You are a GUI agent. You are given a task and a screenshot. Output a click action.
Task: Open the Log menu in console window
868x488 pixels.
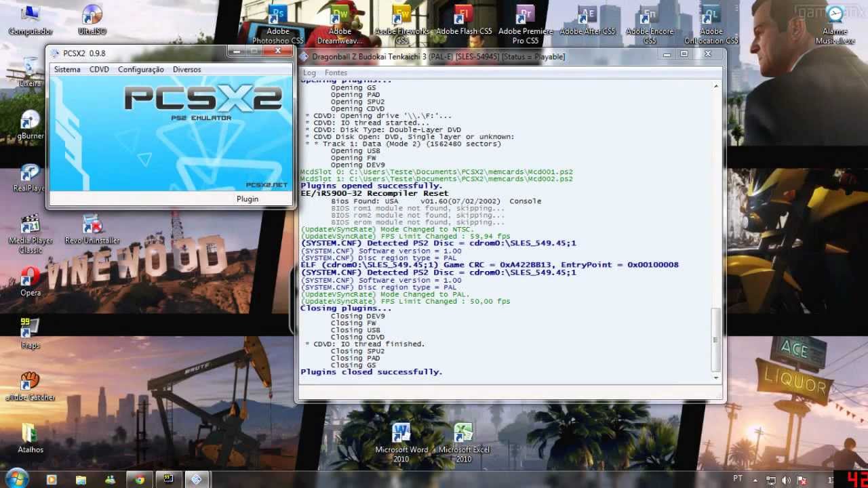click(309, 73)
